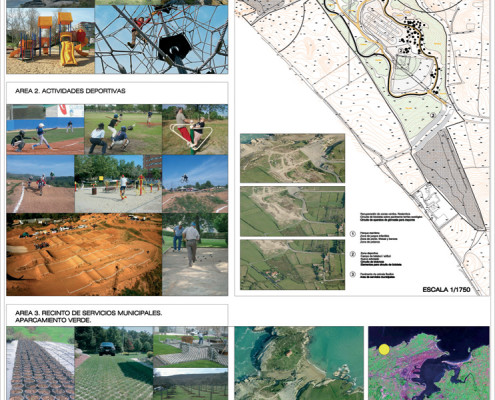Click legend circle number 2
Screen dimensions: 495x400
pos(353,254)
